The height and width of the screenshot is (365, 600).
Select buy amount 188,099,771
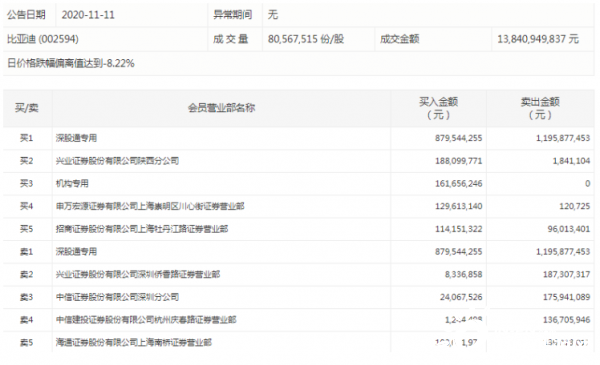click(458, 161)
